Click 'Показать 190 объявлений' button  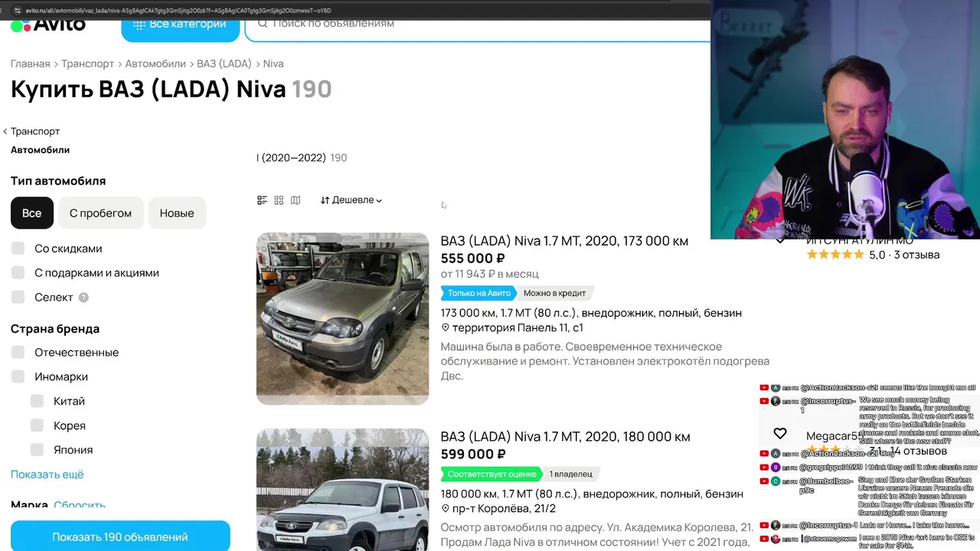(x=120, y=536)
